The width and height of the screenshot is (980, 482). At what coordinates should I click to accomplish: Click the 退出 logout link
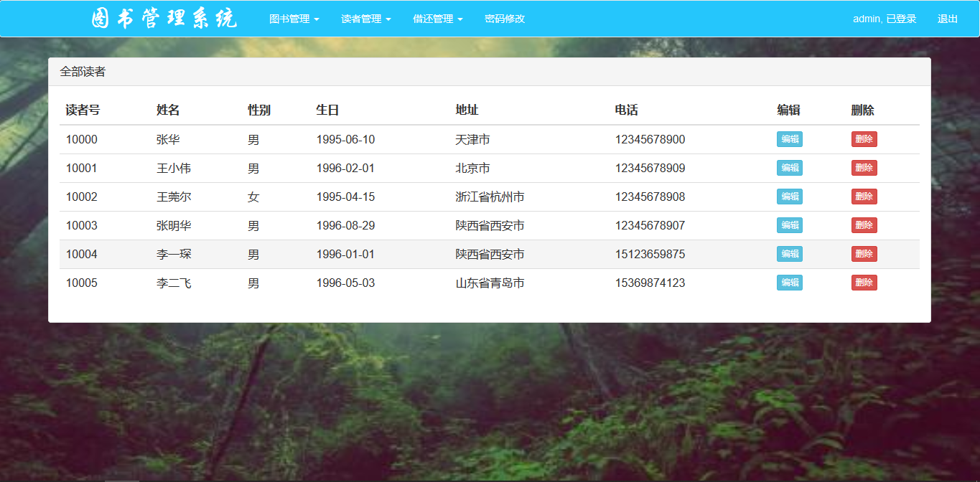[x=948, y=19]
